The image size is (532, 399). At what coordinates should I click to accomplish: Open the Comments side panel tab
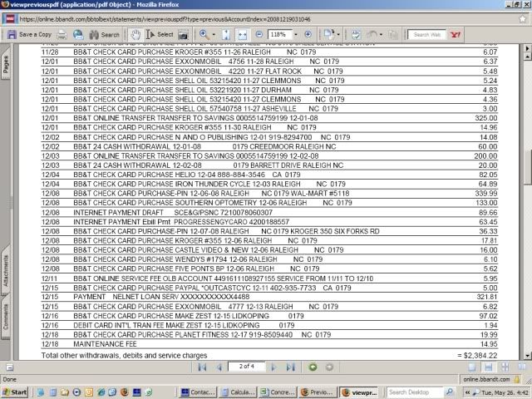[x=6, y=318]
